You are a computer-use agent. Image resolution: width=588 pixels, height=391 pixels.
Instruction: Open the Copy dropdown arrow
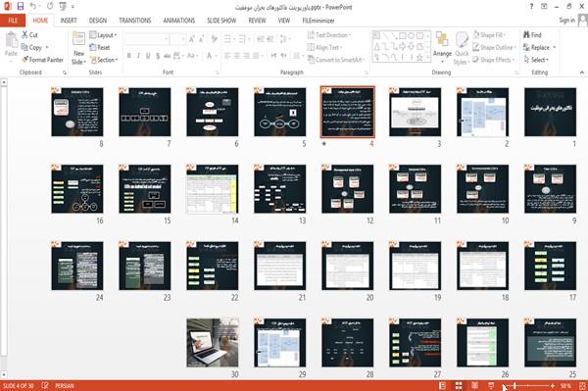[47, 47]
